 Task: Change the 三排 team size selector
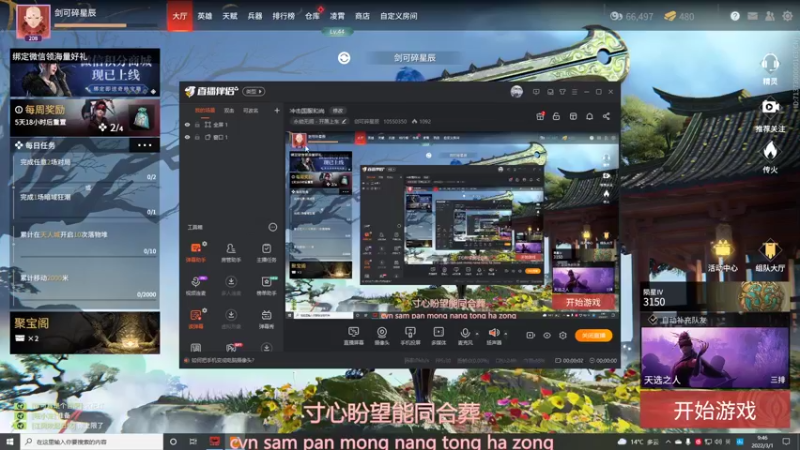pyautogui.click(x=778, y=380)
